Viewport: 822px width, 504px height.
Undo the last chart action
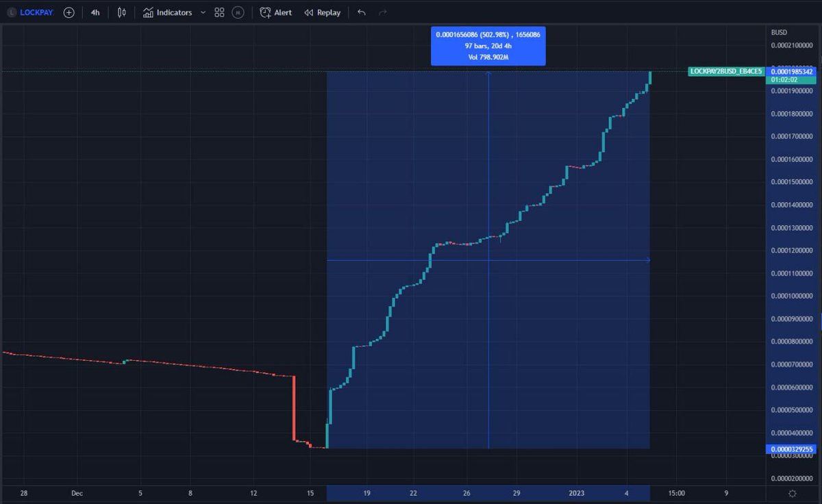point(362,12)
